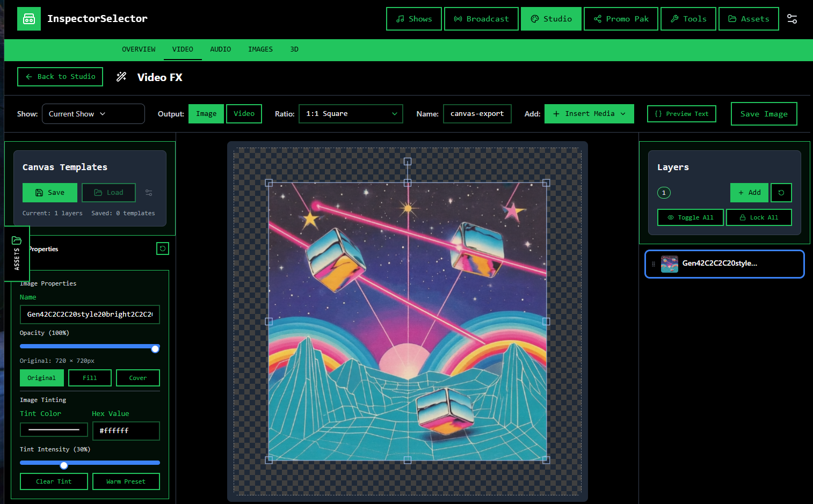Open the Broadcast menu
Screen dimensions: 813x504
coord(481,19)
